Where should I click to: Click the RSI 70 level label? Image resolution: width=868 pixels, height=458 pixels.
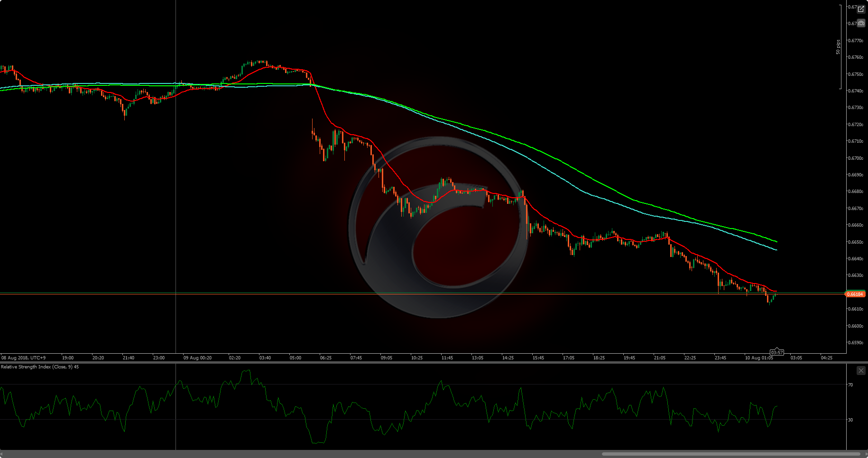850,385
